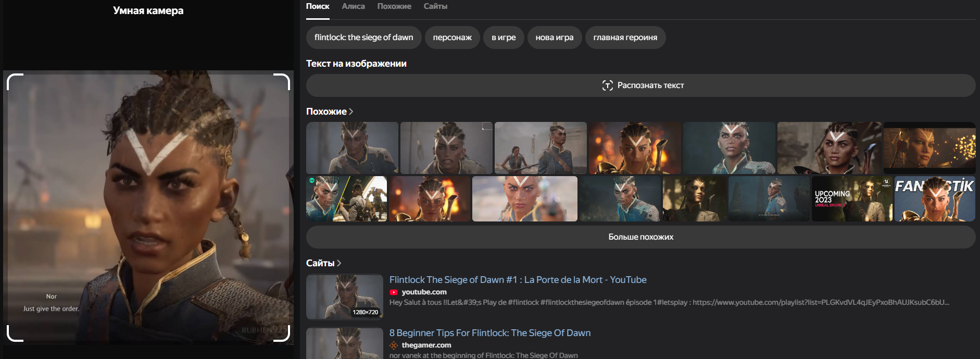Click the top-left crop corner handle

pyautogui.click(x=15, y=82)
